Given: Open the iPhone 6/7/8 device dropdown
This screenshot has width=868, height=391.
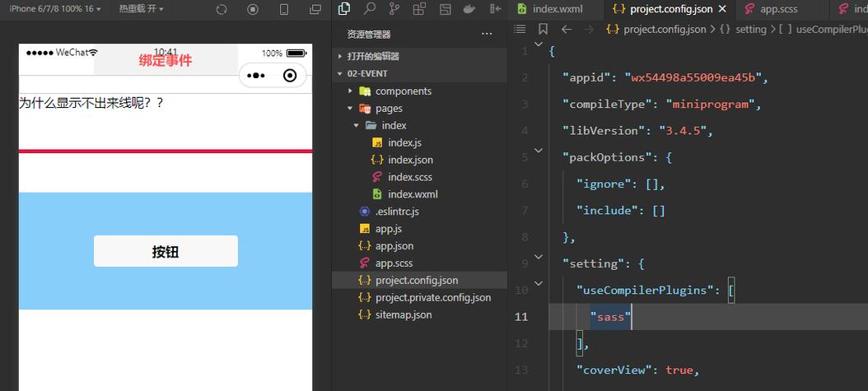Looking at the screenshot, I should pos(55,9).
